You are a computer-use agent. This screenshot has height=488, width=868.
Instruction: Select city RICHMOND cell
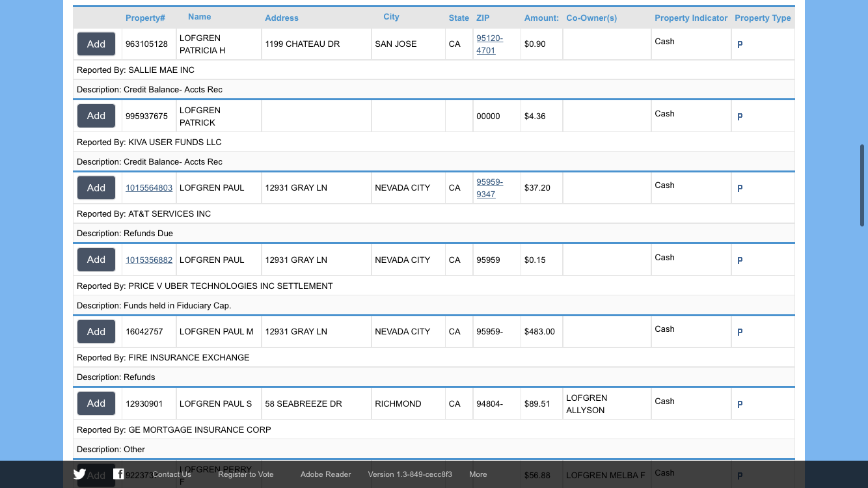pyautogui.click(x=408, y=403)
